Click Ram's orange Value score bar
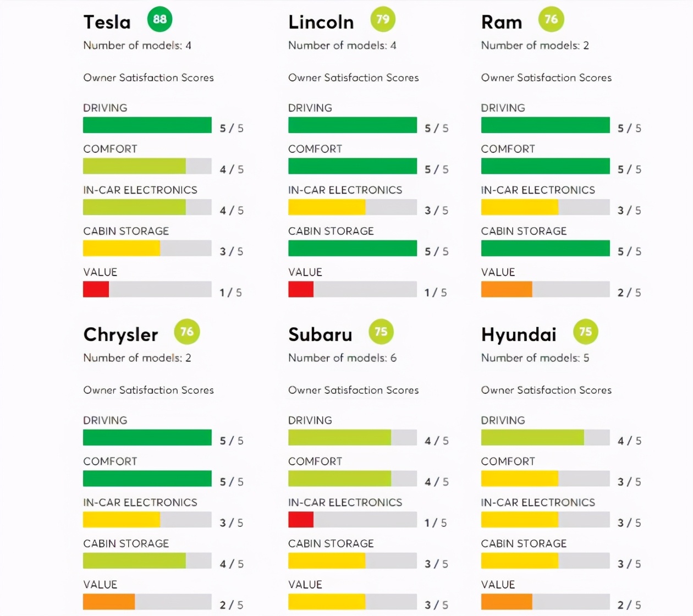This screenshot has width=693, height=616. click(507, 289)
